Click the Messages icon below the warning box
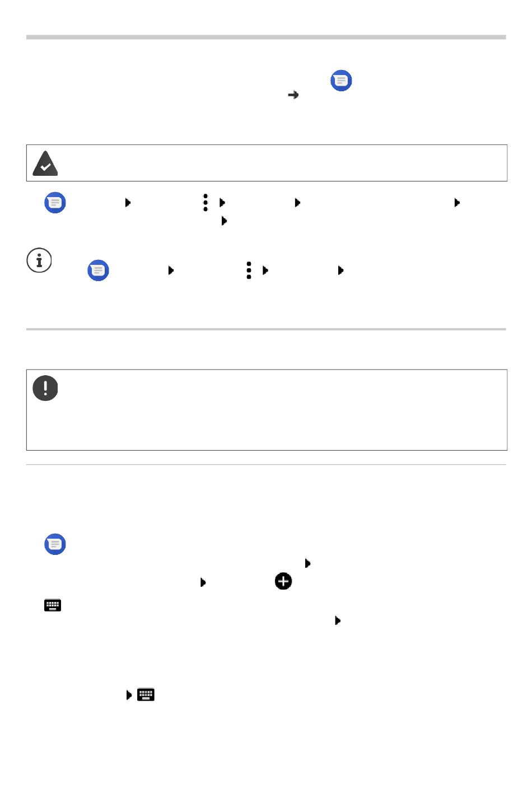The width and height of the screenshot is (532, 808). pos(55,544)
